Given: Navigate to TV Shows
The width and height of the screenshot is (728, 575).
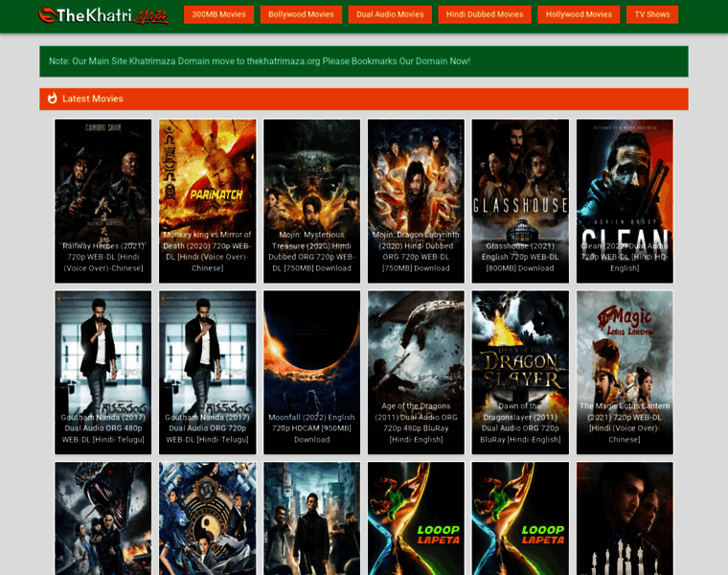Looking at the screenshot, I should (652, 14).
